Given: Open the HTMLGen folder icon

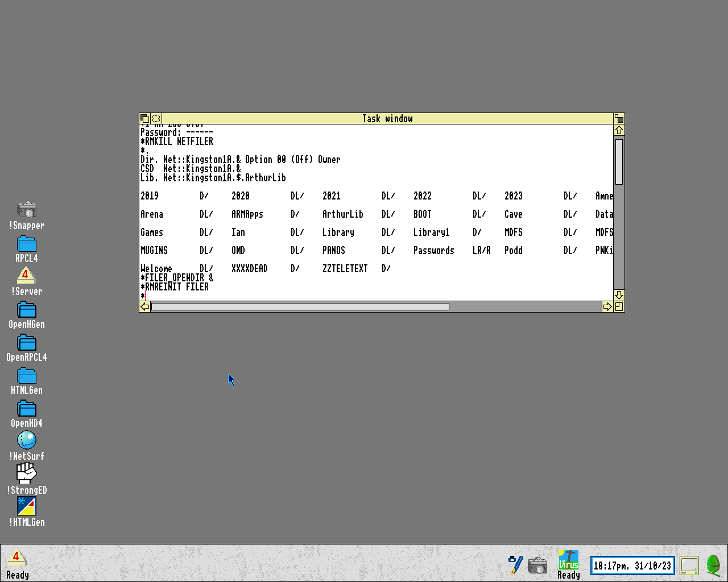Looking at the screenshot, I should click(27, 376).
